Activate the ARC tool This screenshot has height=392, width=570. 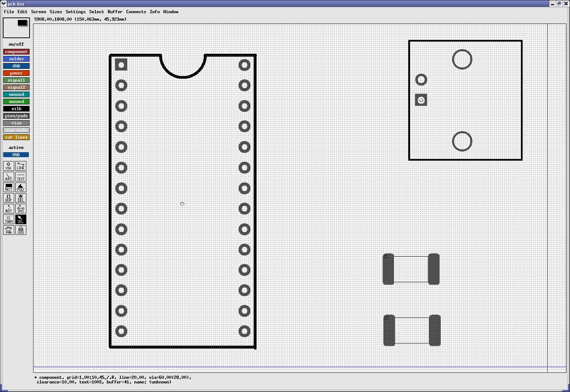coord(9,176)
